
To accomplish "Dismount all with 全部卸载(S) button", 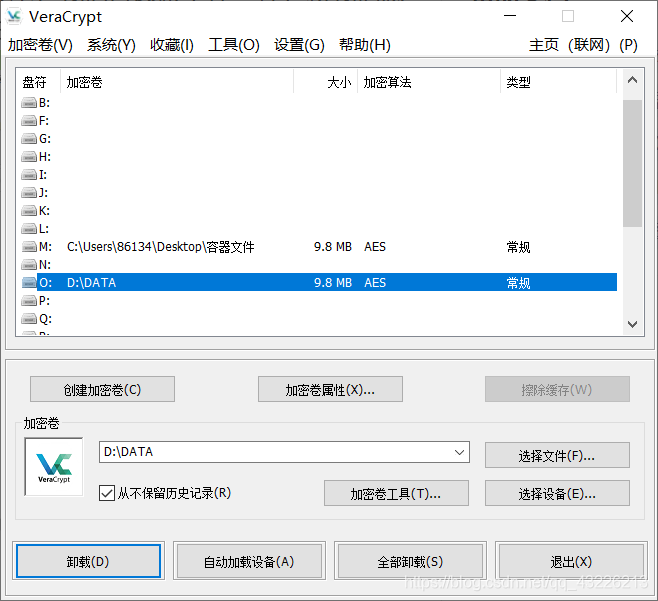I will click(410, 561).
